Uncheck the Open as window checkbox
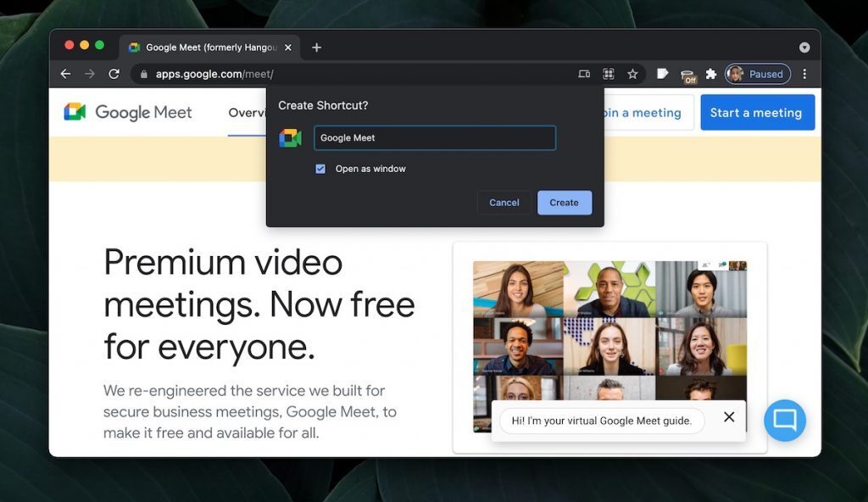The width and height of the screenshot is (868, 502). 320,169
